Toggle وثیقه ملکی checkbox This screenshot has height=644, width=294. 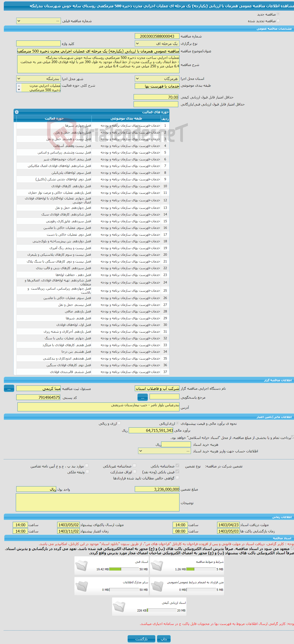tap(87, 471)
